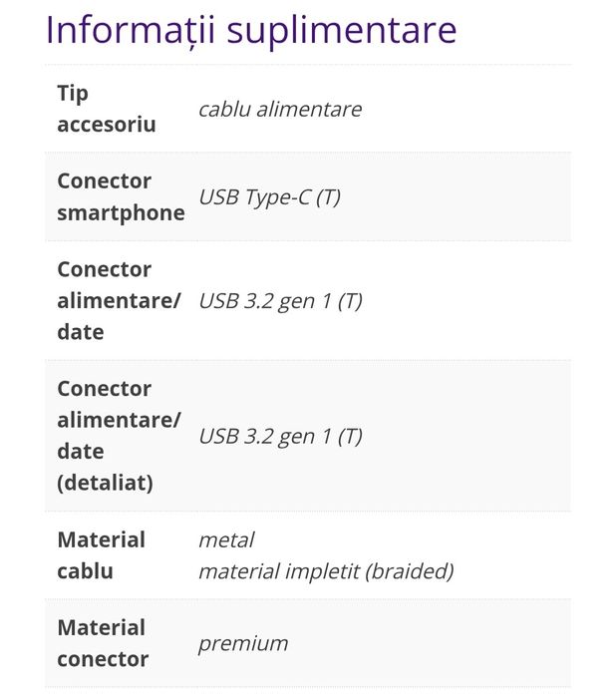Click the word 'Informații' in the heading
Viewport: 616px width, 698px height.
(132, 30)
